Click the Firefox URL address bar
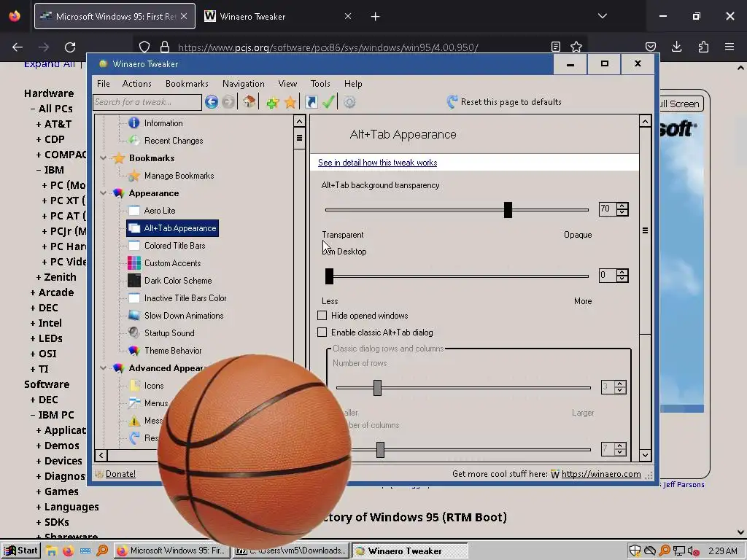The width and height of the screenshot is (747, 560). 362,47
